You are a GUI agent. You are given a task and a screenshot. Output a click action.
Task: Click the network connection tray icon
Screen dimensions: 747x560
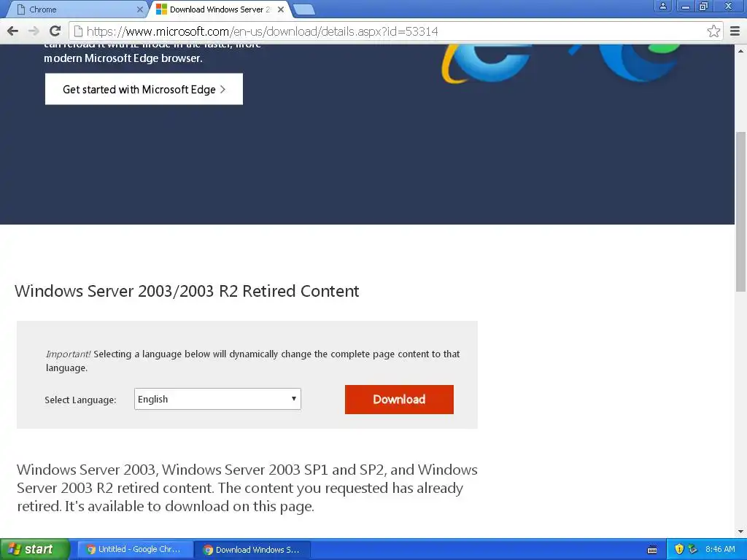pyautogui.click(x=692, y=549)
